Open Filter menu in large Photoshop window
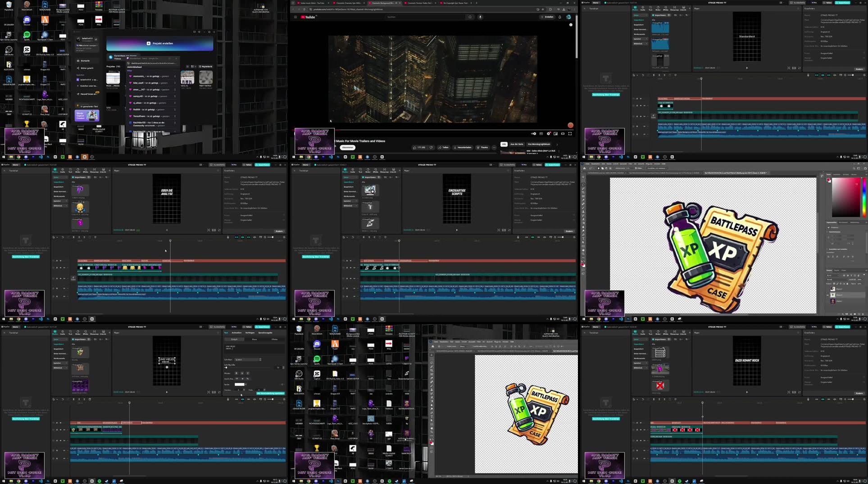 (630, 164)
